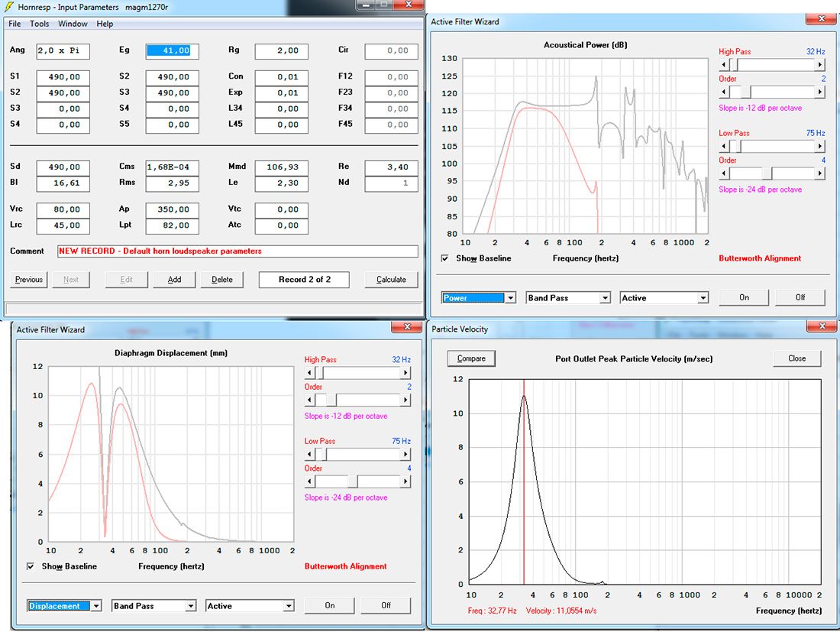The image size is (840, 632).
Task: Uncheck Show Baseline in the Acoustical Power window
Action: (445, 258)
